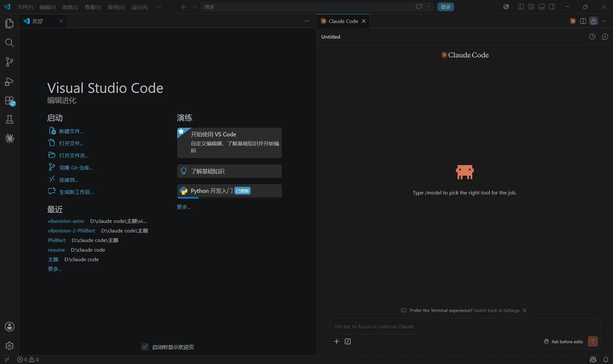
Task: Close the Claude Code tab
Action: (364, 21)
